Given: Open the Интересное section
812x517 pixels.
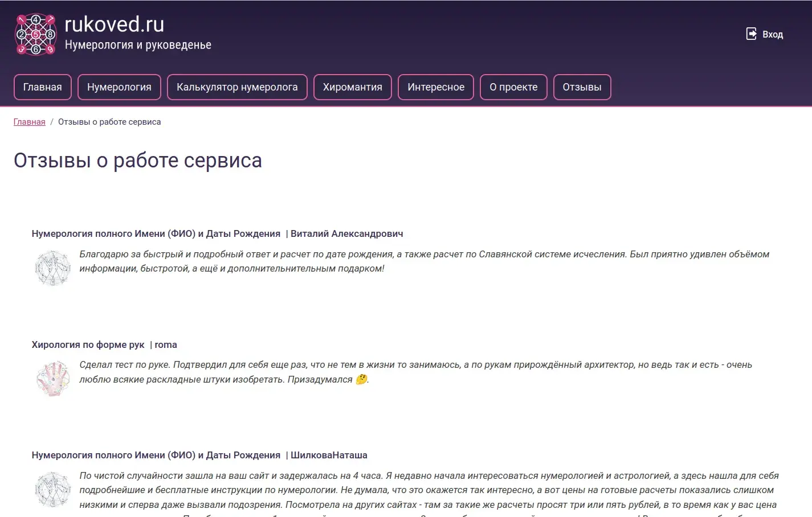Looking at the screenshot, I should coord(436,87).
